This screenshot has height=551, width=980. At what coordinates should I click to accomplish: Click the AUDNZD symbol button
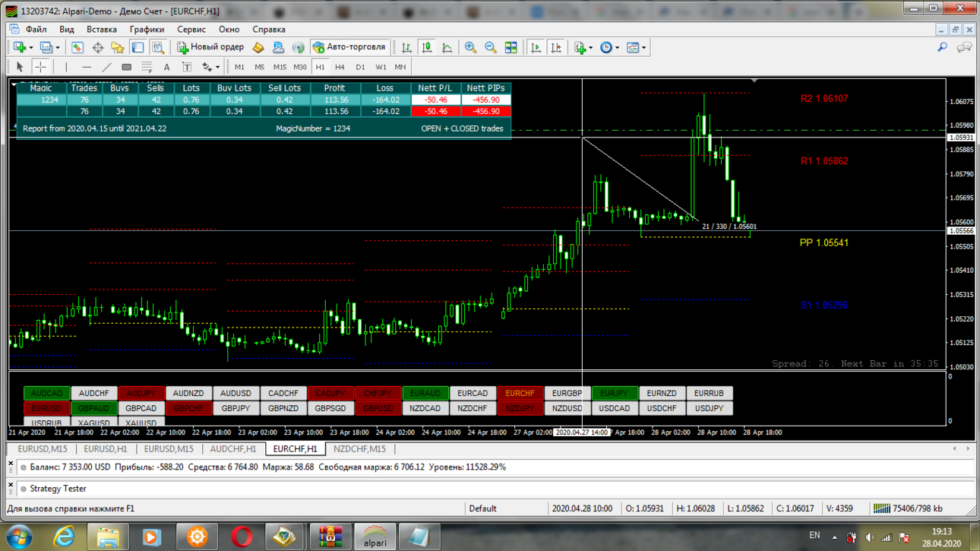(x=188, y=394)
